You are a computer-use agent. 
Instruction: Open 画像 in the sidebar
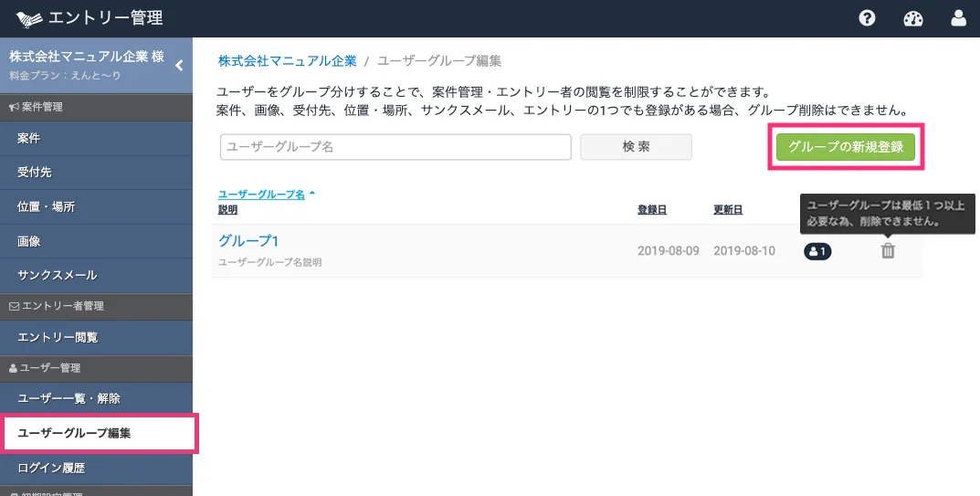tap(96, 241)
